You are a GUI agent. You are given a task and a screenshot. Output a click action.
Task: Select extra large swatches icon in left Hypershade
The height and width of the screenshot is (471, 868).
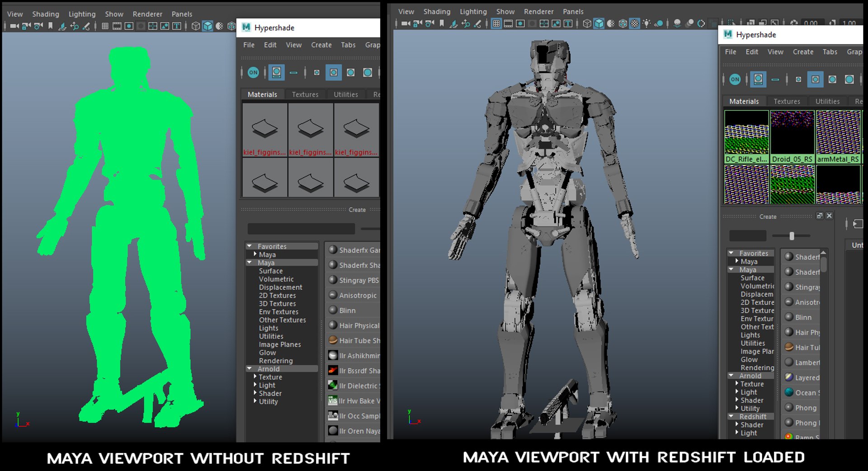pyautogui.click(x=368, y=72)
